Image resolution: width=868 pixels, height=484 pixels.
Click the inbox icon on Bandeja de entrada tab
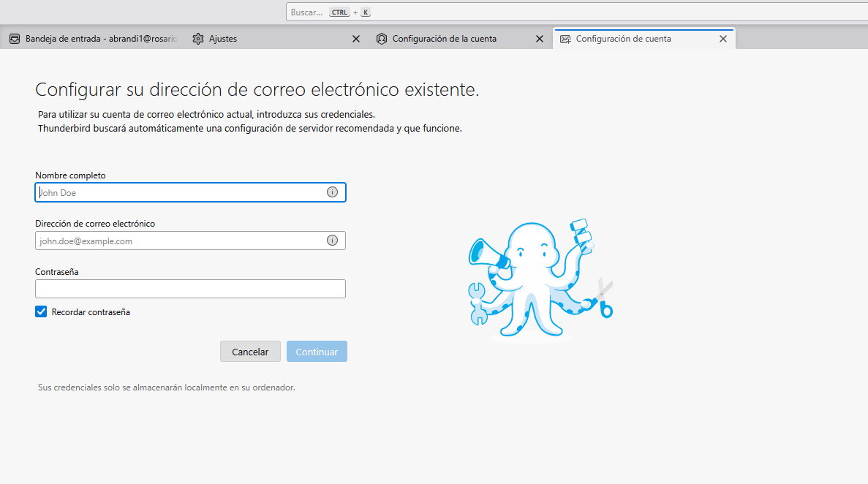15,39
